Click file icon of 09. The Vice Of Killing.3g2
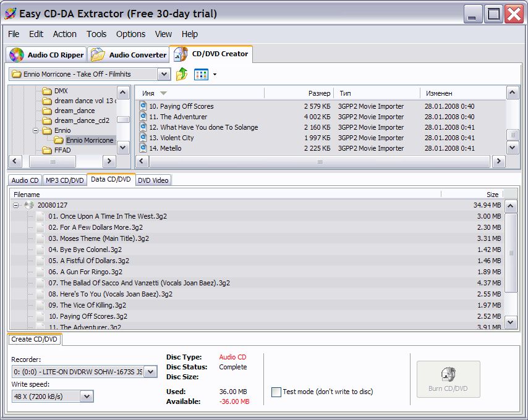 [x=40, y=305]
